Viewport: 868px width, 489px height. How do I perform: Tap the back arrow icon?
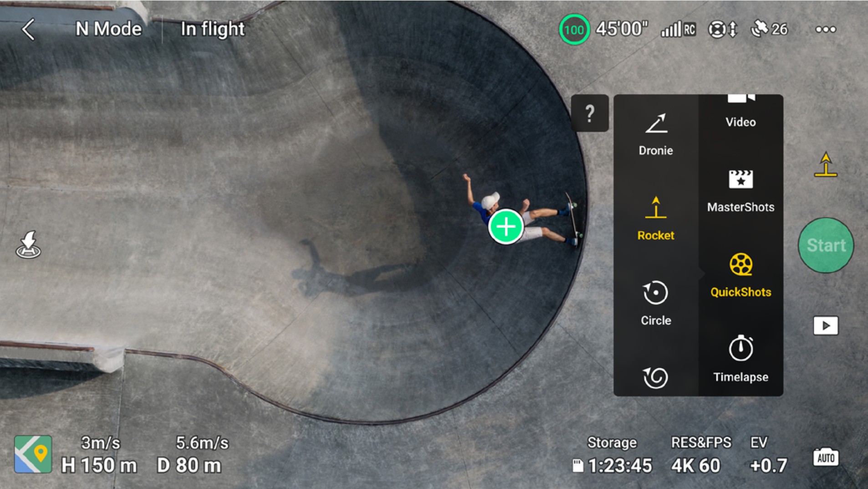28,30
